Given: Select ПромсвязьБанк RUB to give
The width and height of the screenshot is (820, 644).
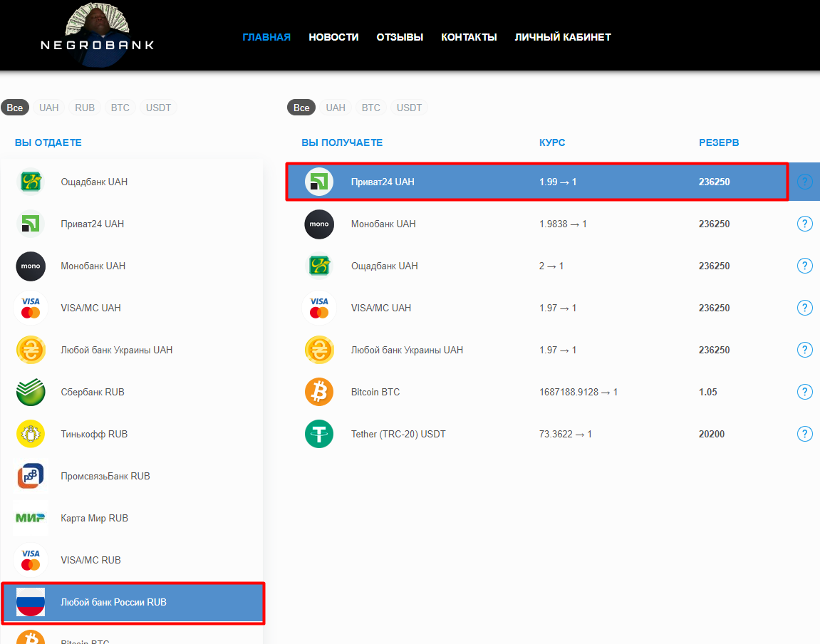Looking at the screenshot, I should [132, 476].
